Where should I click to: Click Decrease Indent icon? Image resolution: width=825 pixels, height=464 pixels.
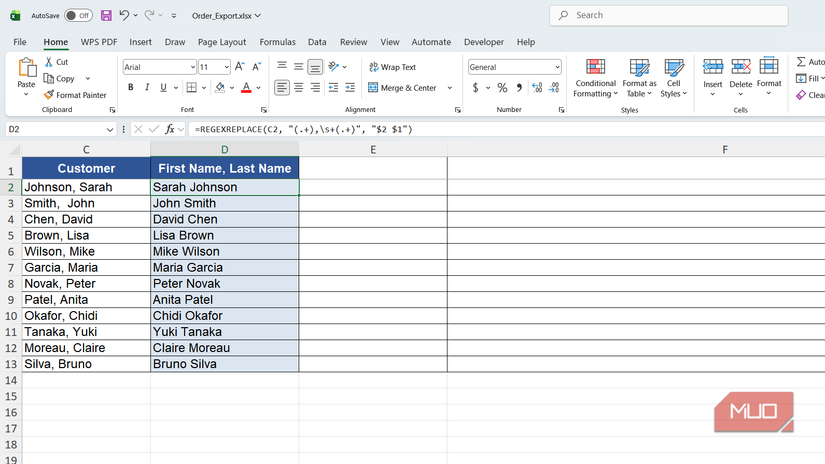point(334,87)
